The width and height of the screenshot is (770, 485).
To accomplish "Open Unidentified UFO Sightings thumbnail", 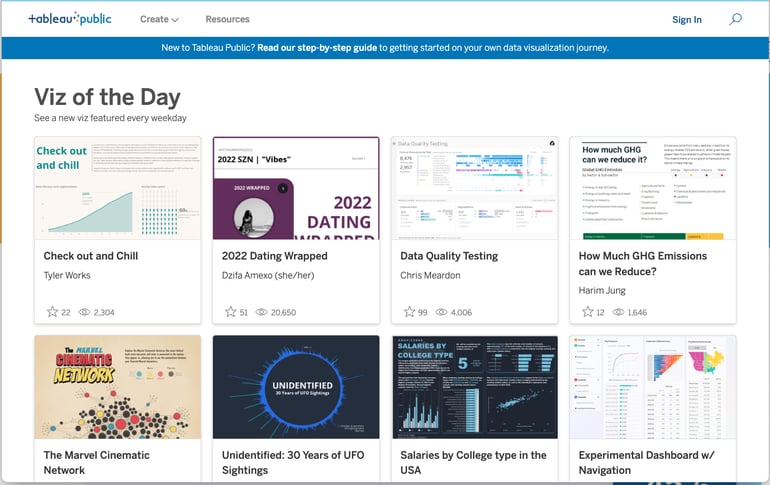I will coord(296,387).
